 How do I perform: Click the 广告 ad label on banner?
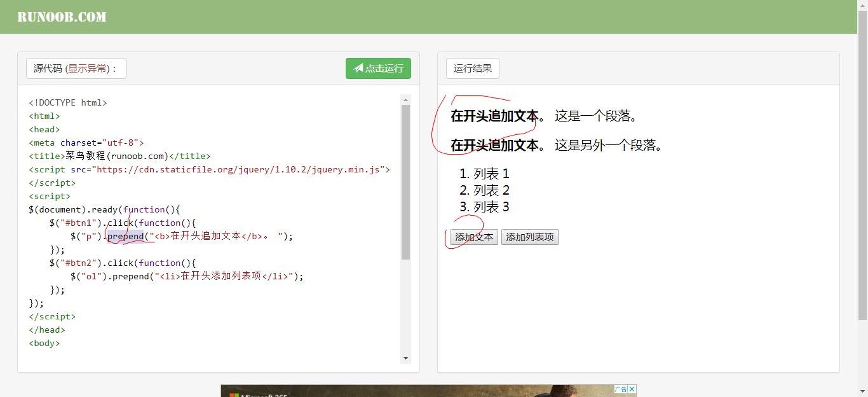coord(621,389)
